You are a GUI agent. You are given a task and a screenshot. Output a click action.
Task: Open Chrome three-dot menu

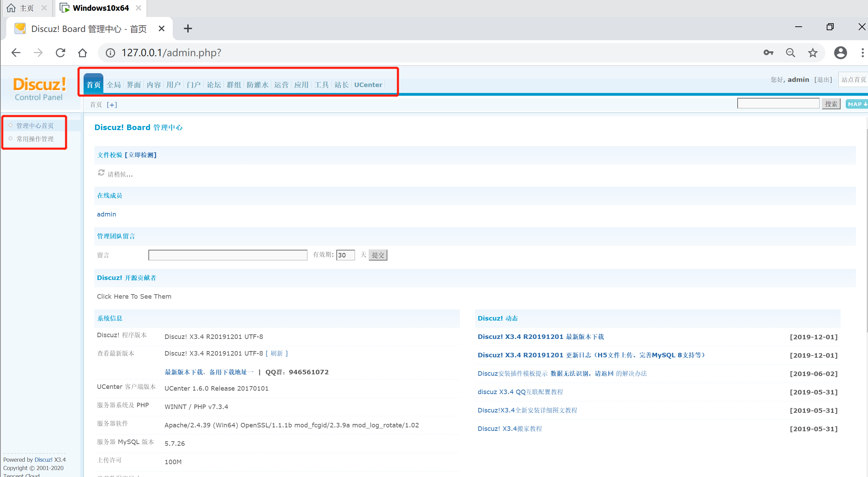click(x=862, y=53)
